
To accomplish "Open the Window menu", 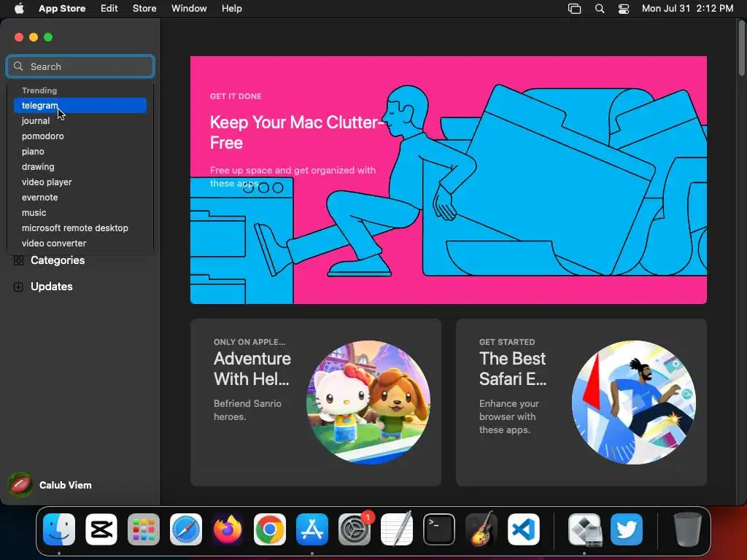I will point(189,9).
